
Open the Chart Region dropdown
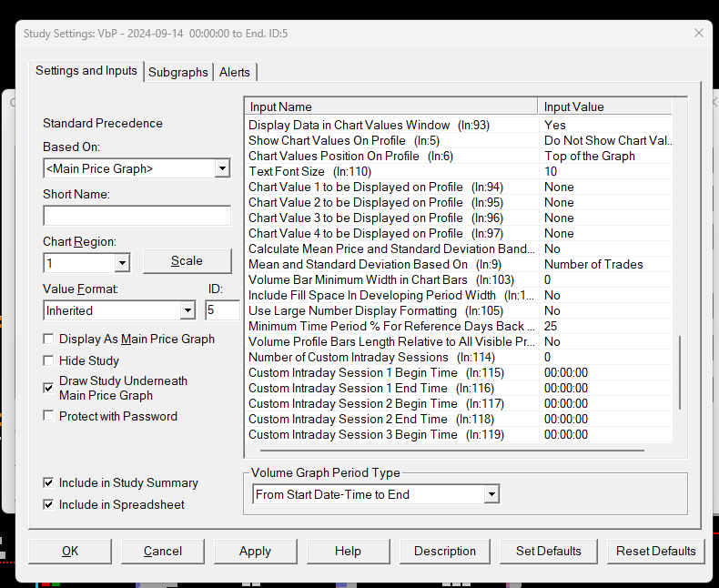pos(122,263)
